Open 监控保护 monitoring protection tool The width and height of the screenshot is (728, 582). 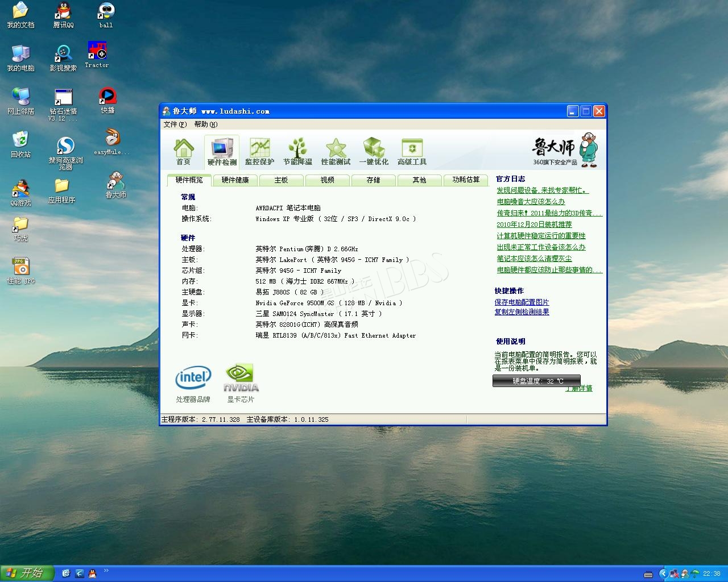259,152
